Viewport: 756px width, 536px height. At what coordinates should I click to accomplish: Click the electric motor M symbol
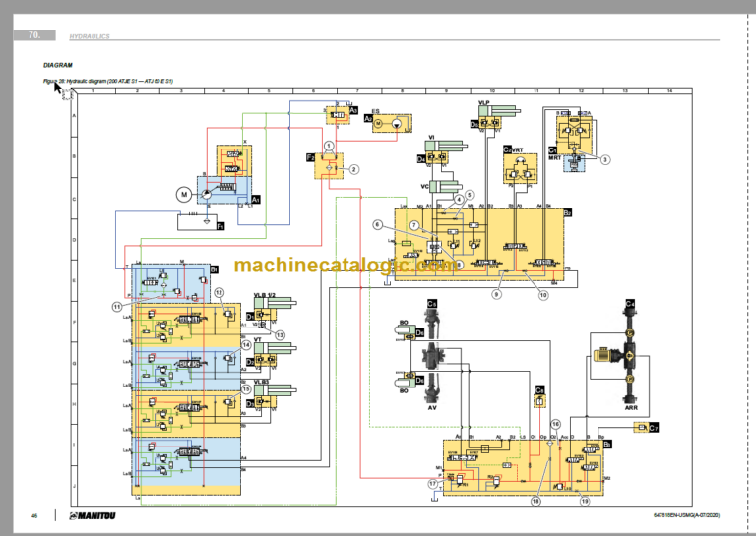point(184,195)
